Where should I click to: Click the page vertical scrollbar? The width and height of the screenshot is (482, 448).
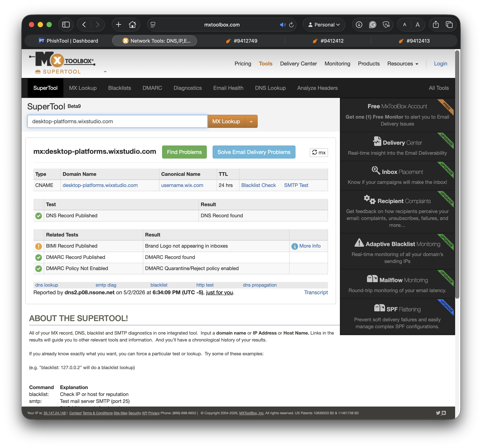pos(457,174)
